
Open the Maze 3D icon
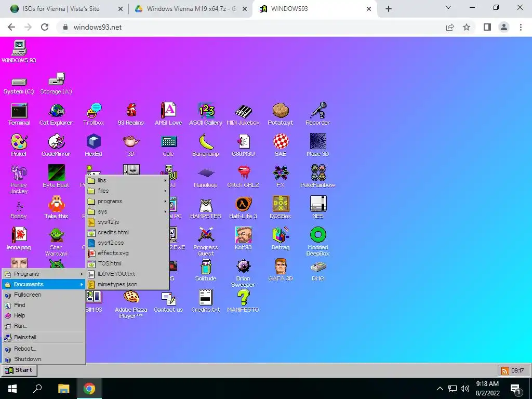point(318,145)
